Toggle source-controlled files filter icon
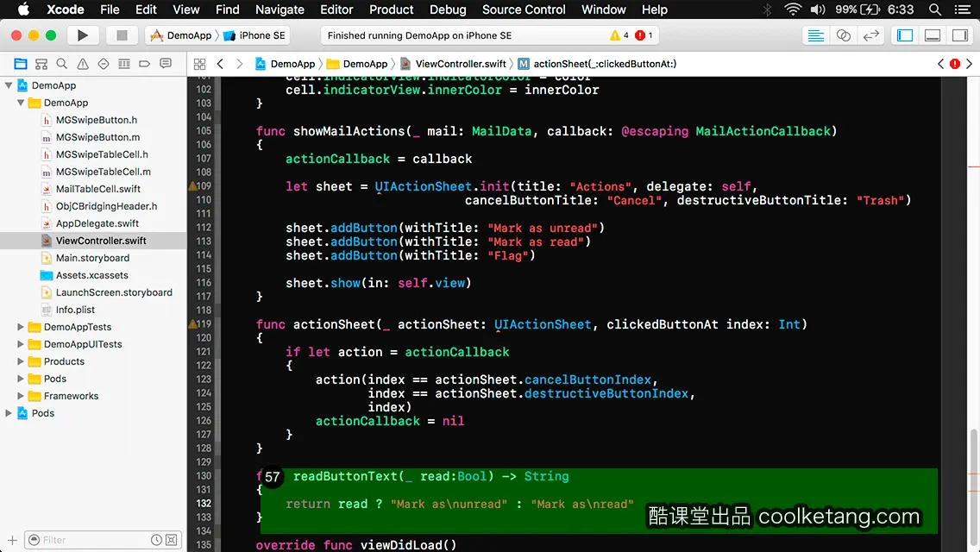 click(172, 540)
